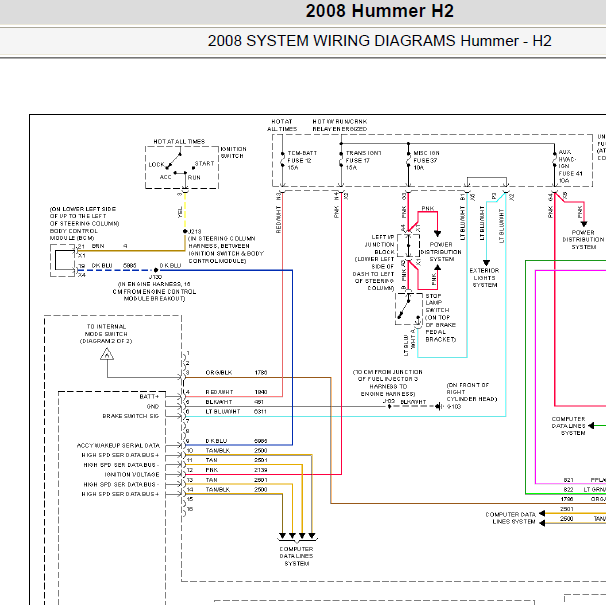
Task: Click the 'J102' splice label
Action: [388, 401]
